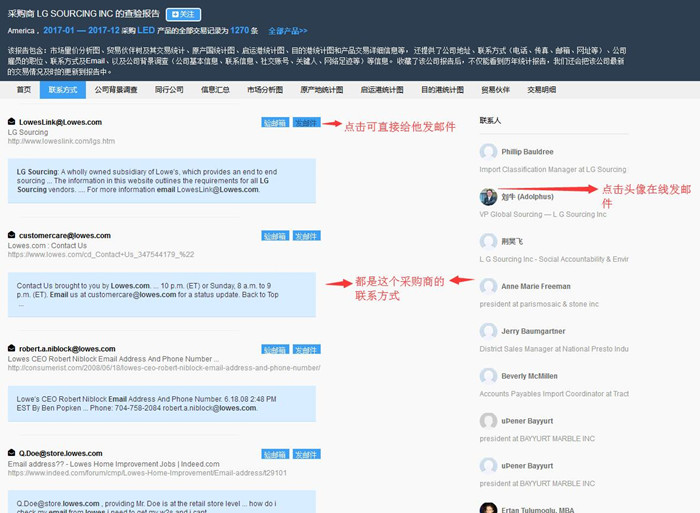This screenshot has height=513, width=700.
Task: Select contact name Anne Marie Freeman
Action: pos(536,286)
